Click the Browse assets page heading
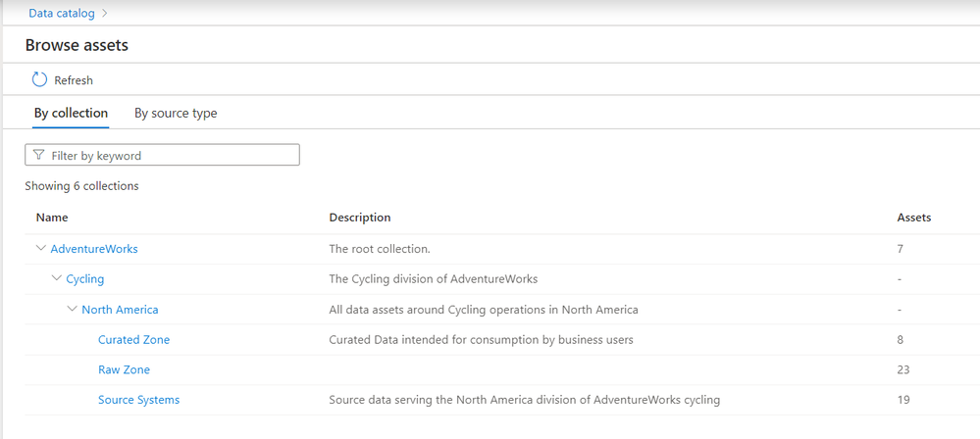 (x=77, y=45)
